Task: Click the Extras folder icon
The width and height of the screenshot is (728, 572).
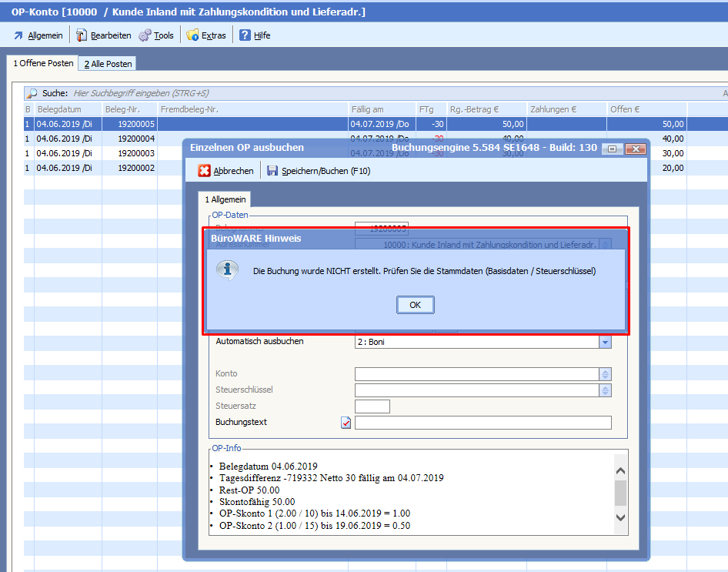Action: [x=192, y=35]
